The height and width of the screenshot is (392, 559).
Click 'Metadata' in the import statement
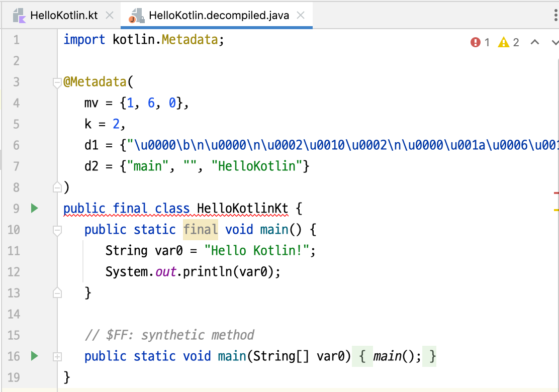190,40
